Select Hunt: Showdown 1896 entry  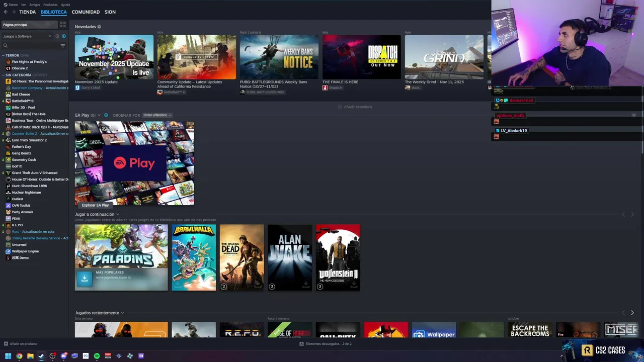(x=29, y=186)
